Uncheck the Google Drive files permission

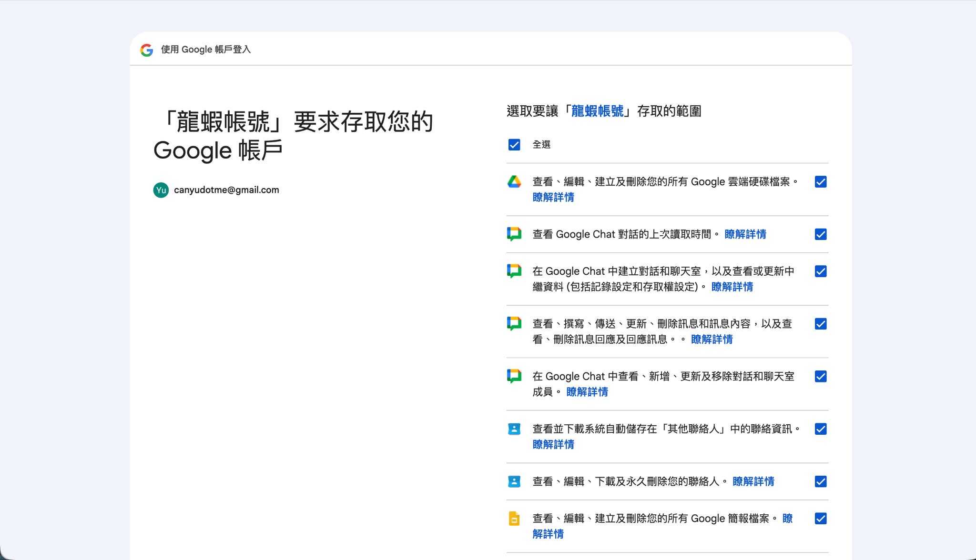click(820, 182)
